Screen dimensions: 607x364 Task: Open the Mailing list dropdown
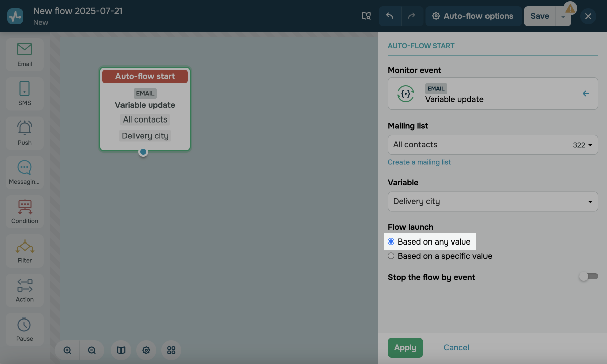(493, 145)
